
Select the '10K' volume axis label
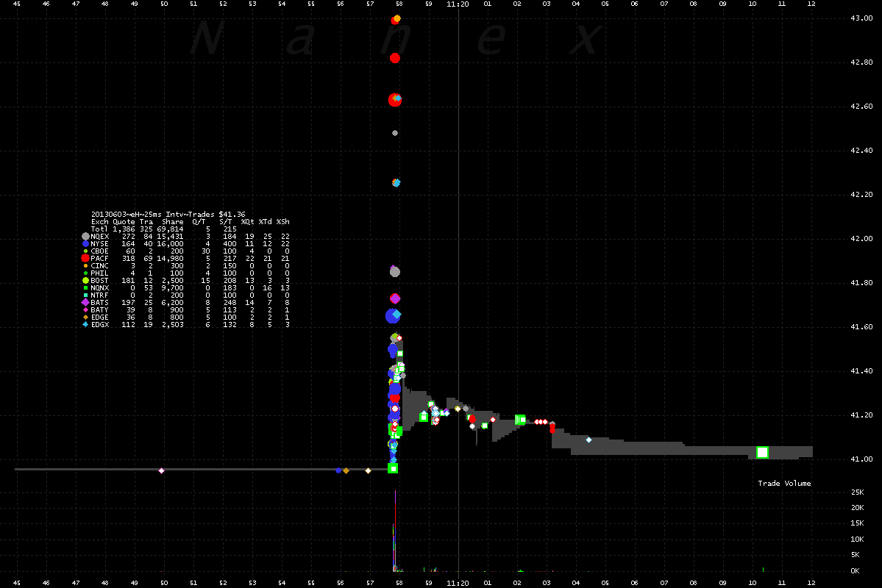[857, 539]
